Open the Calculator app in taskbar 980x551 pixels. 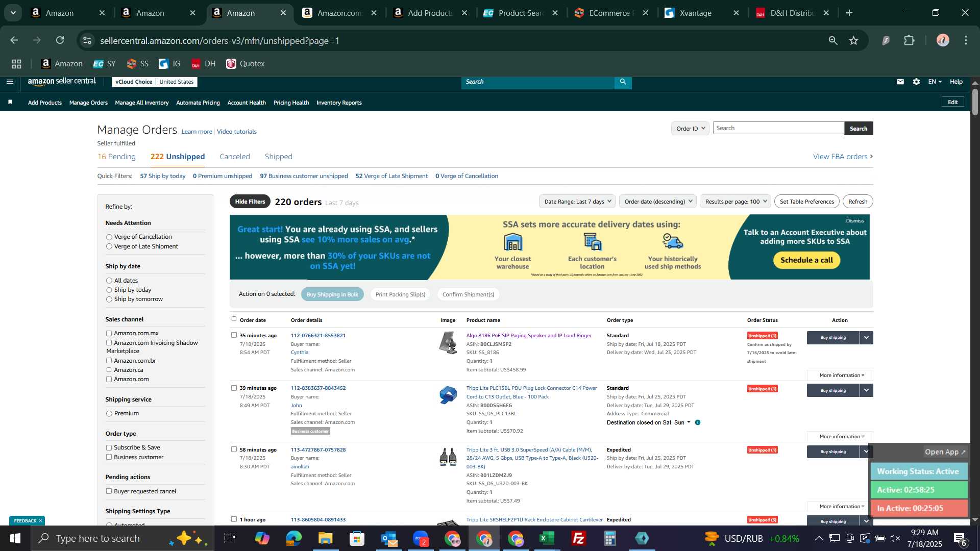(x=610, y=538)
